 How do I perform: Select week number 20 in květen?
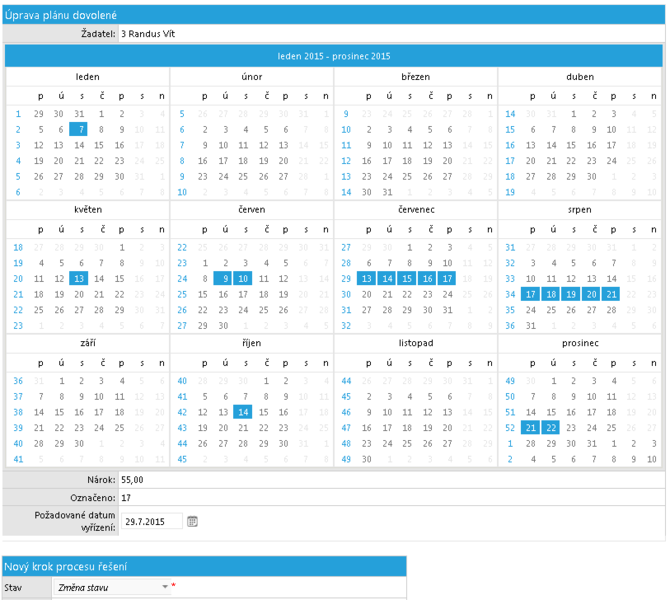coord(18,279)
